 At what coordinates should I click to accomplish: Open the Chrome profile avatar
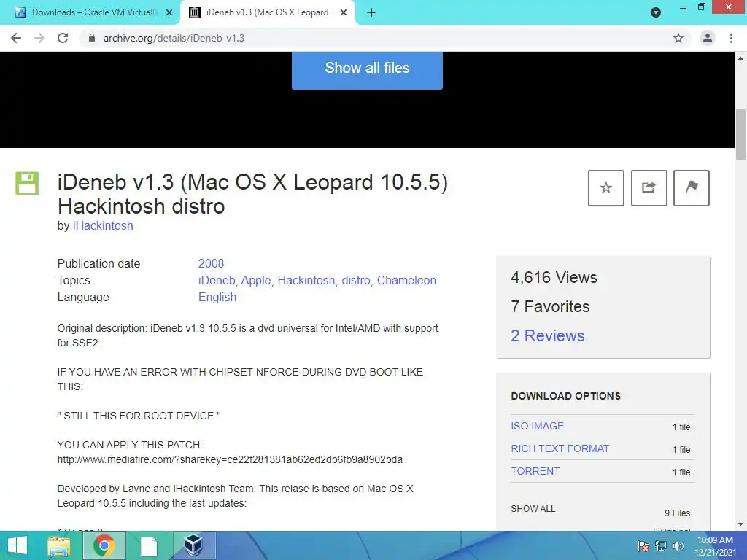[708, 38]
